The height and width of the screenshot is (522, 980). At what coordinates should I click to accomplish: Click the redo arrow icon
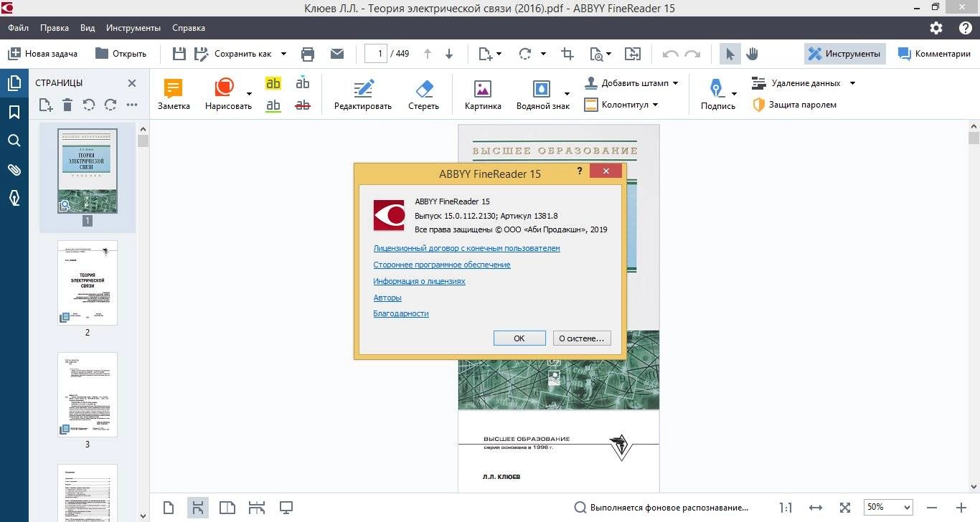point(692,54)
